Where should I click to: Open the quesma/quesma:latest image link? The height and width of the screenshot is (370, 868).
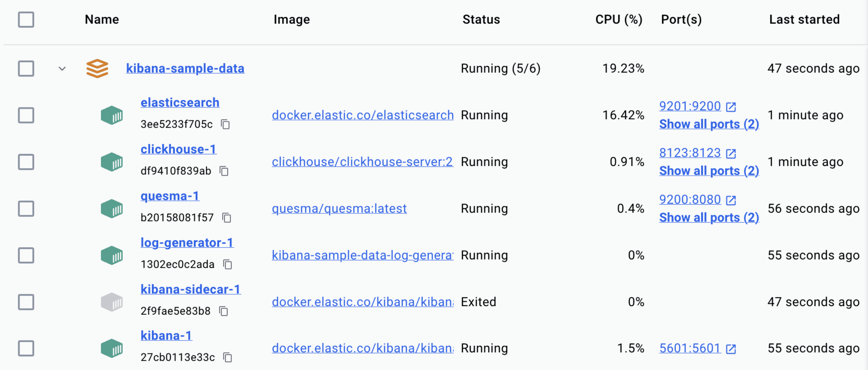tap(339, 209)
